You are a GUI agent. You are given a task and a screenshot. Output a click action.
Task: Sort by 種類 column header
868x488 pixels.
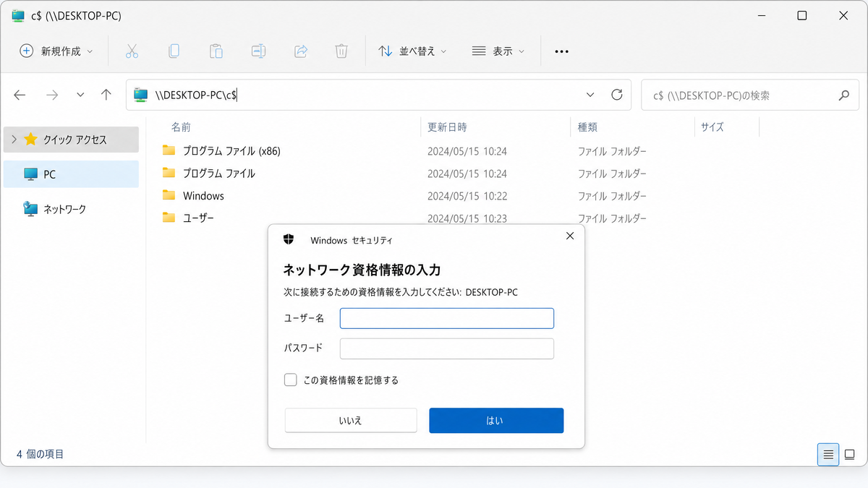[587, 127]
